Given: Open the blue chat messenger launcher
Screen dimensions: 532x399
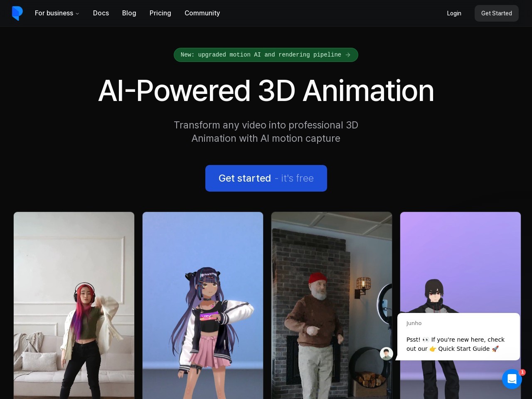Looking at the screenshot, I should pos(512,379).
